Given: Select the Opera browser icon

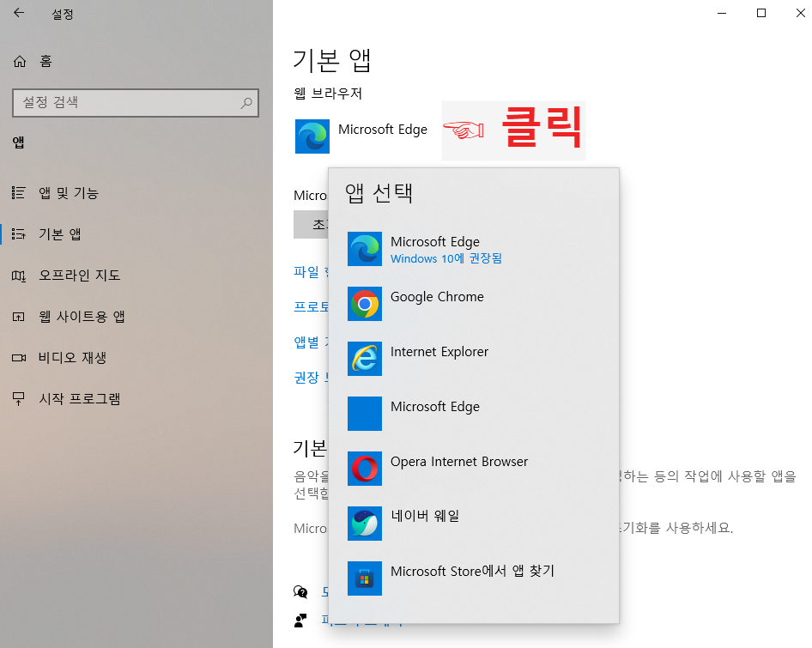Looking at the screenshot, I should [x=365, y=469].
